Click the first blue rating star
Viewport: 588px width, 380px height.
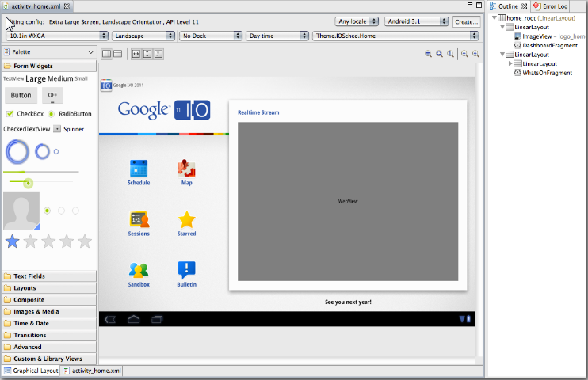pos(13,241)
